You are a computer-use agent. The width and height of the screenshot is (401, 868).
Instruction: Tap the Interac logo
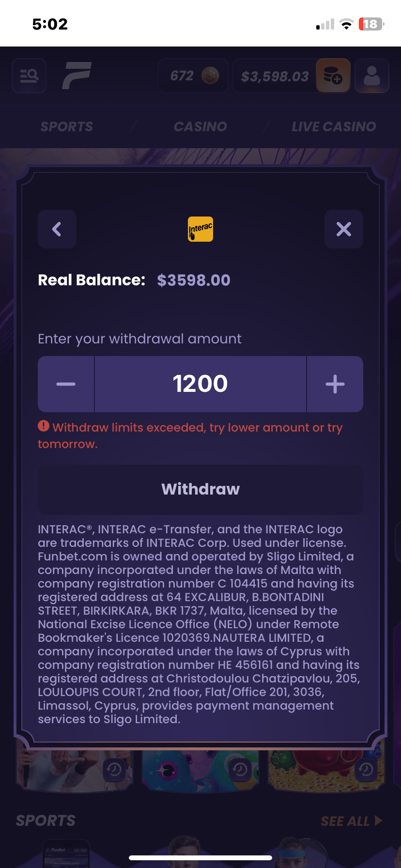pos(200,229)
